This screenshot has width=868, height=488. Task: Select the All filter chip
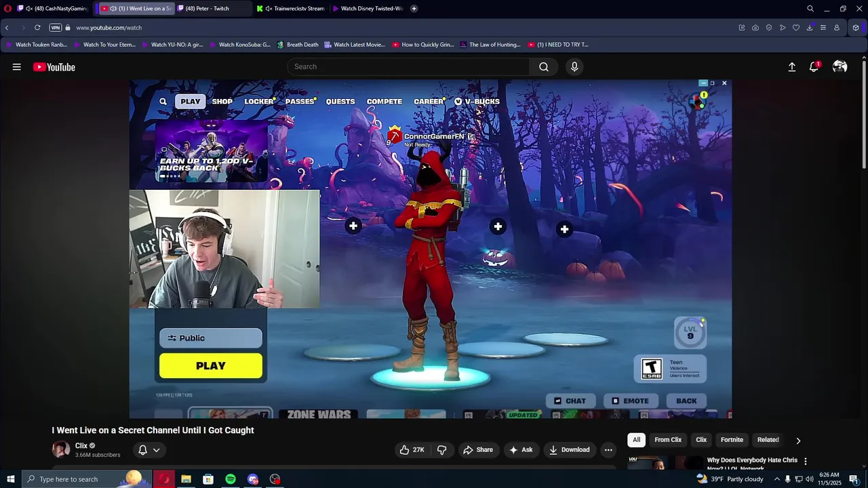point(636,440)
